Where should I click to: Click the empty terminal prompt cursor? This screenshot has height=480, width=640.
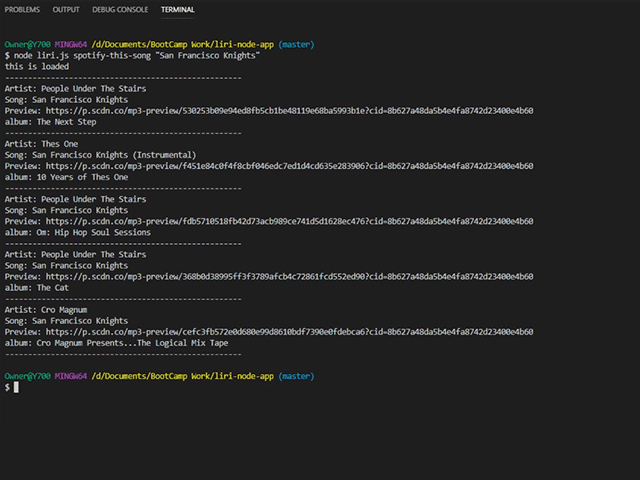pos(15,387)
